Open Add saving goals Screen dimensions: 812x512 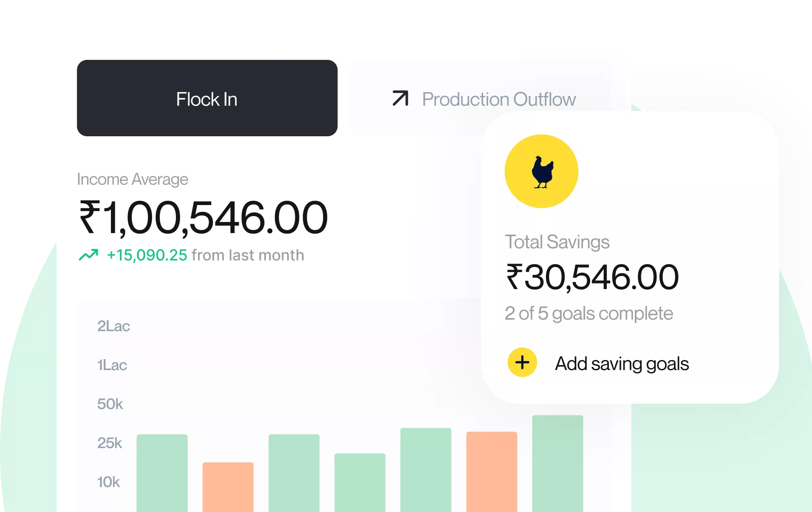click(621, 363)
